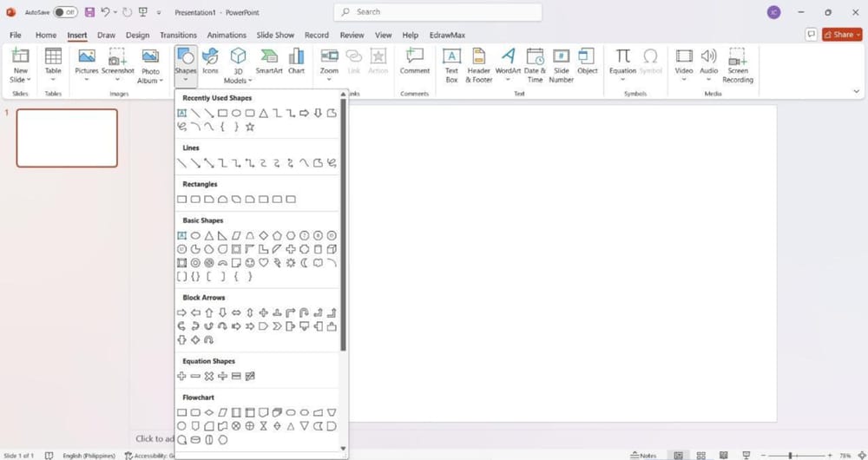Insert a Text Box
Viewport: 868px width, 460px height.
[451, 66]
